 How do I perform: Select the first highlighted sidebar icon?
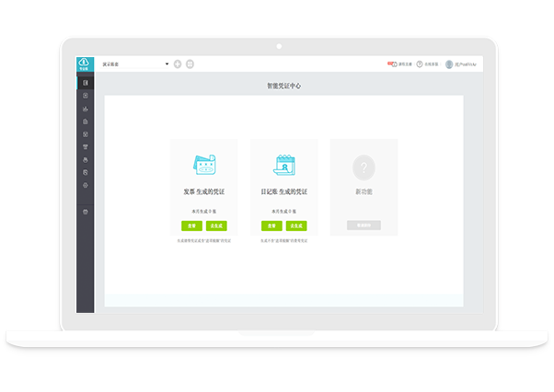click(86, 83)
